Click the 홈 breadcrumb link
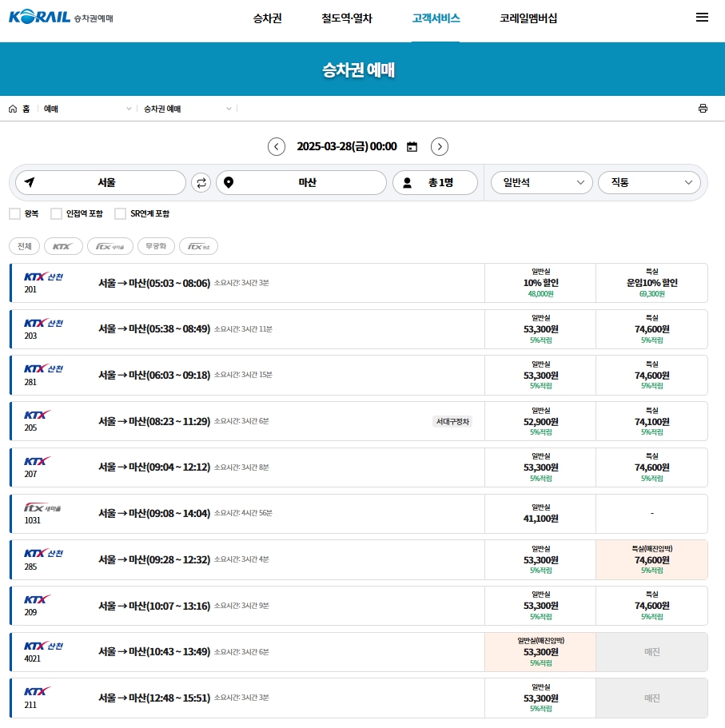The height and width of the screenshot is (728, 725). coord(26,109)
